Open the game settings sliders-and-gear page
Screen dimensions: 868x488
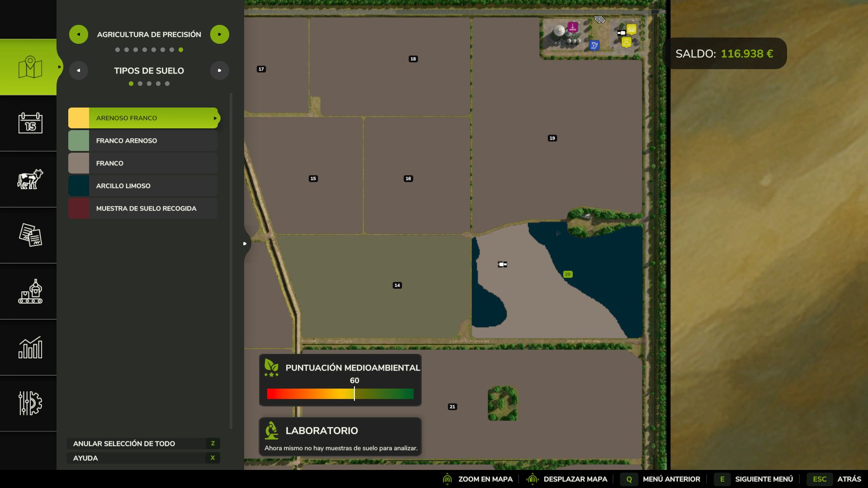pyautogui.click(x=30, y=403)
